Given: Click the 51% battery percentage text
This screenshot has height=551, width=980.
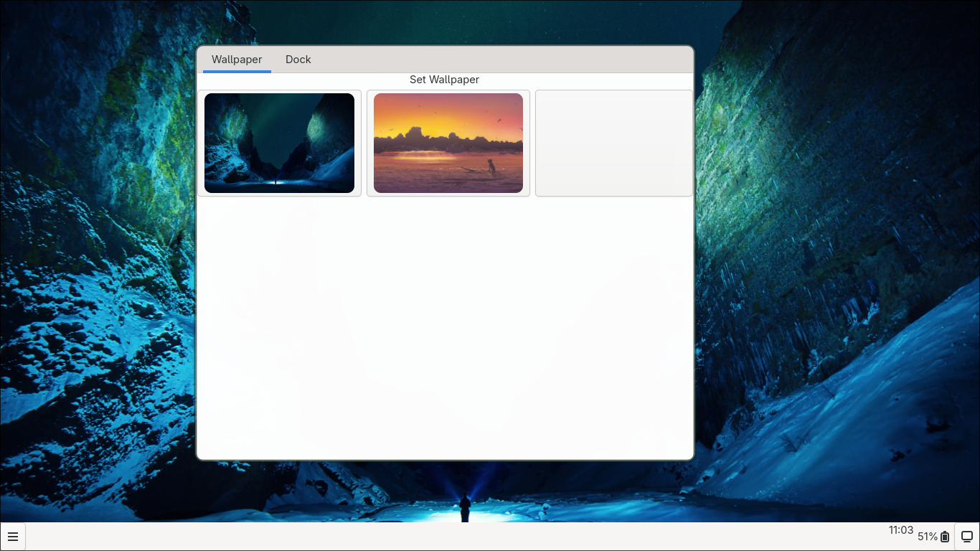Looking at the screenshot, I should [927, 537].
